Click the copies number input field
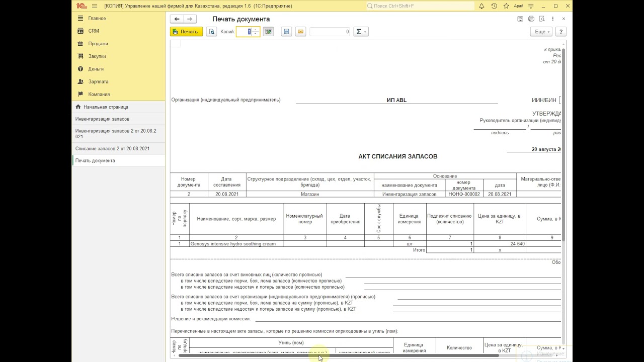 click(244, 32)
